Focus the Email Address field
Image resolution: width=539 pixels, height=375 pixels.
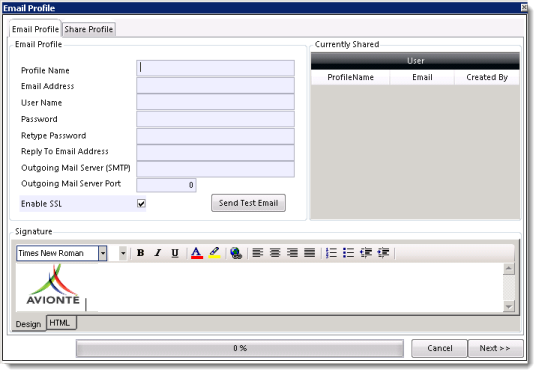click(x=215, y=86)
